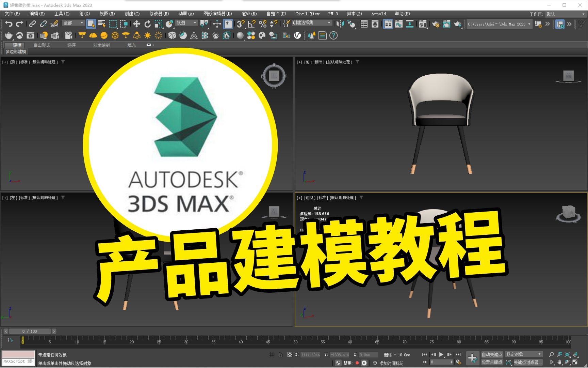Open the 选定对象 key mode dropdown
This screenshot has height=368, width=588.
(x=524, y=354)
